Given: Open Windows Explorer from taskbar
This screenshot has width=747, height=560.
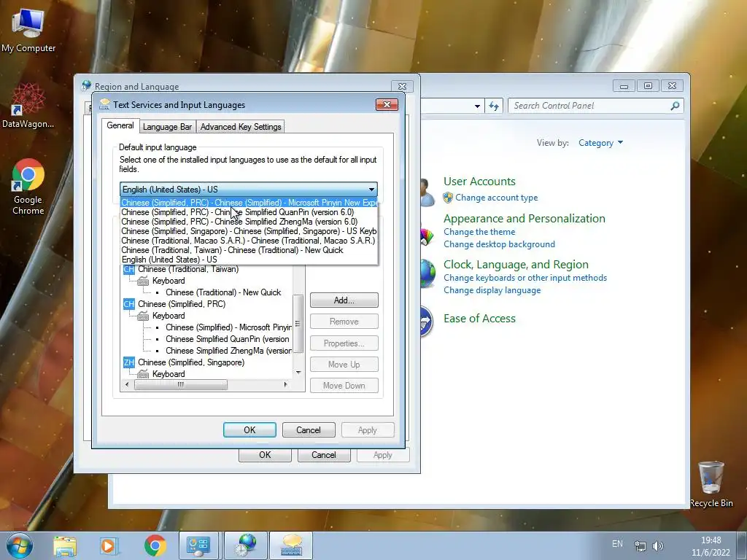Looking at the screenshot, I should [x=65, y=545].
